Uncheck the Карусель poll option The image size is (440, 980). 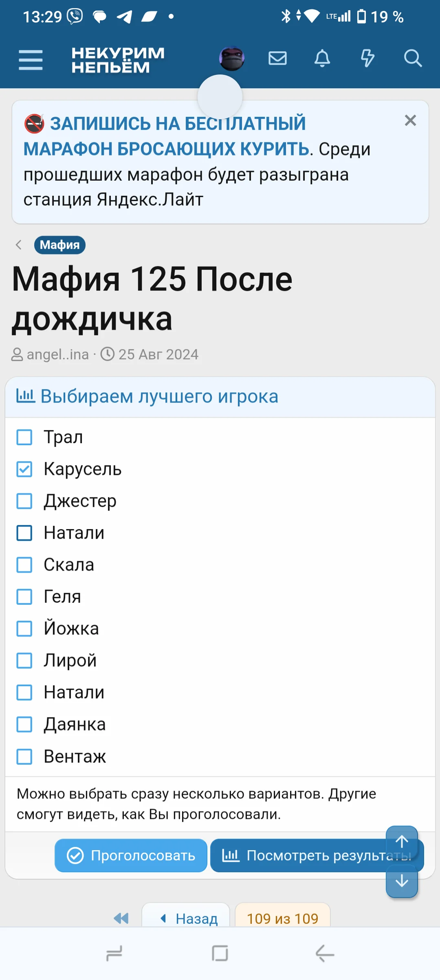coord(24,469)
